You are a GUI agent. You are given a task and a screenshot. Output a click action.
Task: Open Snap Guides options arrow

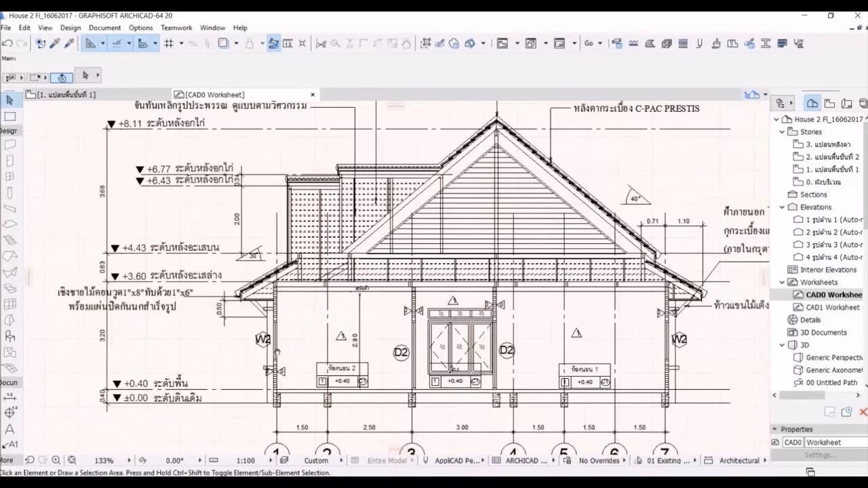pyautogui.click(x=129, y=43)
